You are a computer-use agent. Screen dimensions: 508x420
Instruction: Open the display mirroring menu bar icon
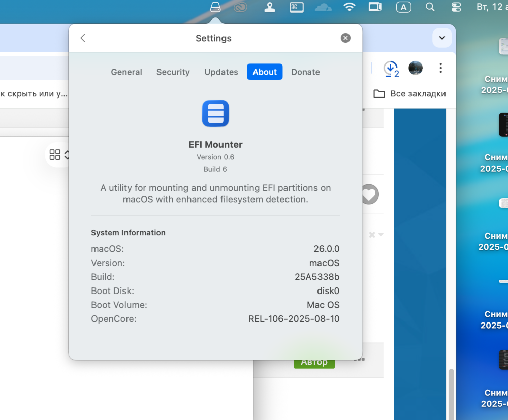pyautogui.click(x=375, y=7)
